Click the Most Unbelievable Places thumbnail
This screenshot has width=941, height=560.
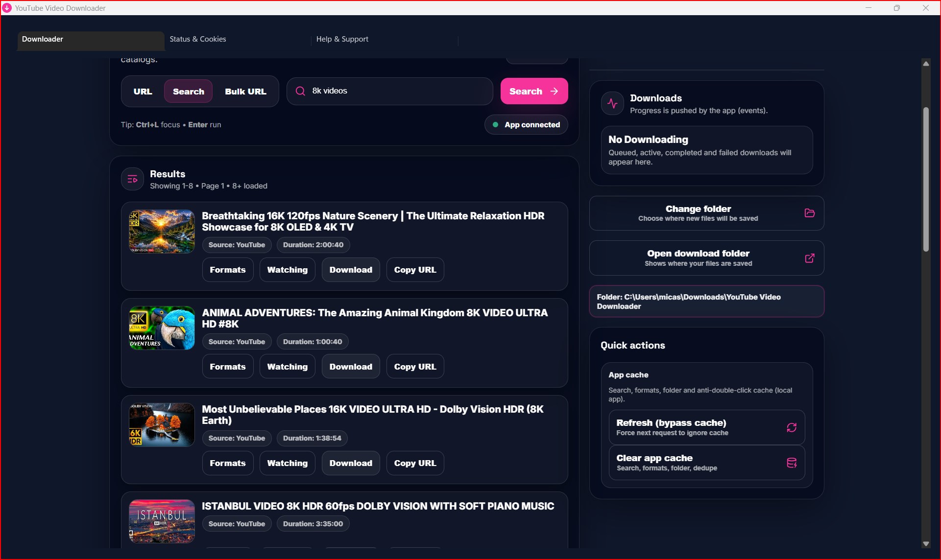point(162,425)
